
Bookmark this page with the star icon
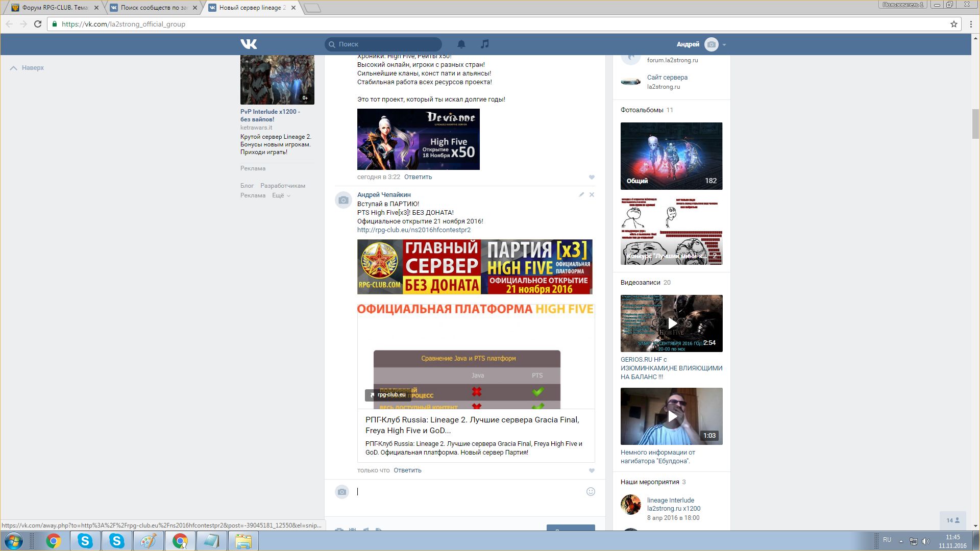tap(953, 24)
